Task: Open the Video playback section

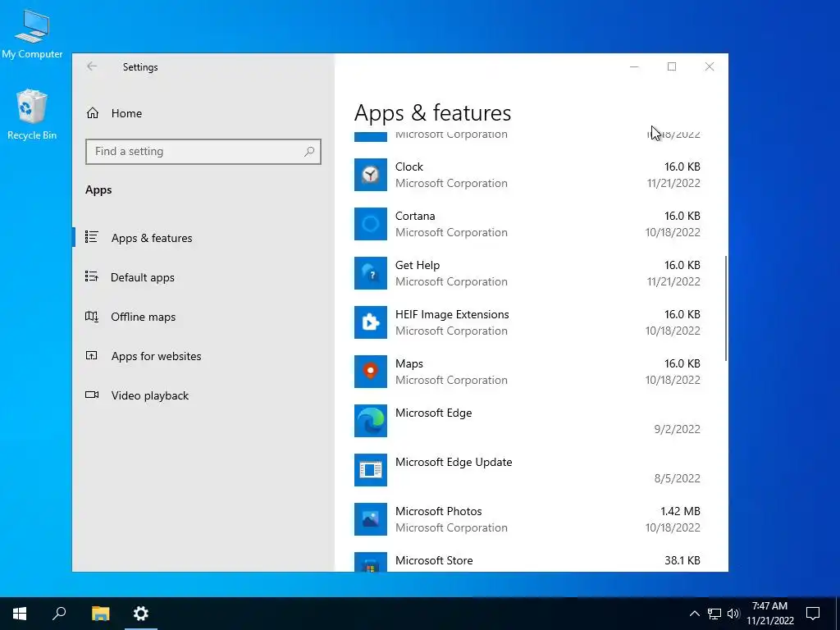Action: (203, 395)
